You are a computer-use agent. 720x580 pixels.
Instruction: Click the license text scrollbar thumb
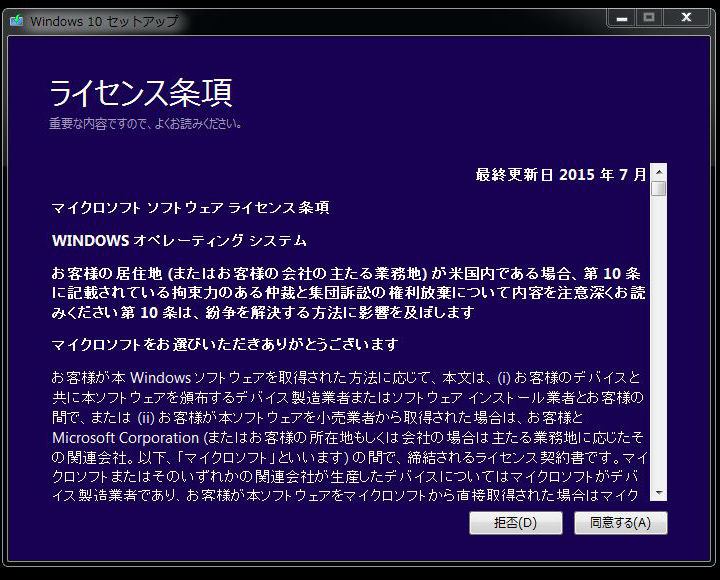[659, 188]
